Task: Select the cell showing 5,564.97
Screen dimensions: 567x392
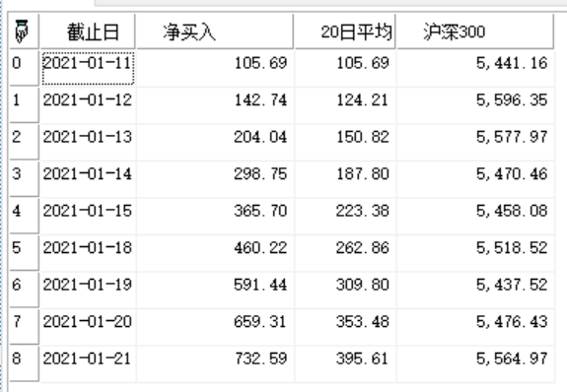Action: [475, 363]
